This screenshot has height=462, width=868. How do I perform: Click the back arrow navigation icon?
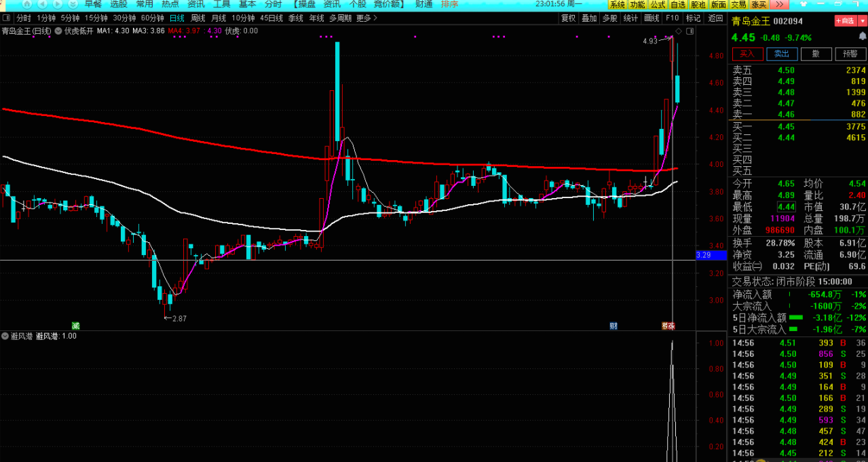click(42, 4)
